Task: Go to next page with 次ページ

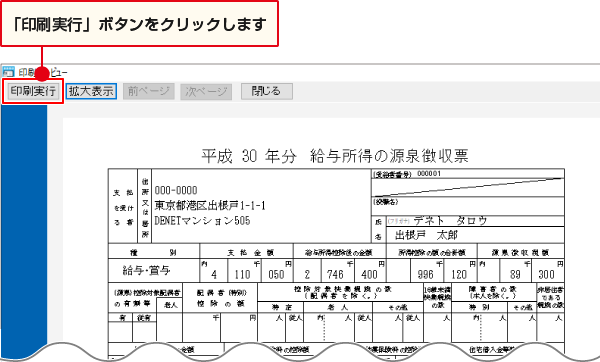Action: pyautogui.click(x=206, y=91)
